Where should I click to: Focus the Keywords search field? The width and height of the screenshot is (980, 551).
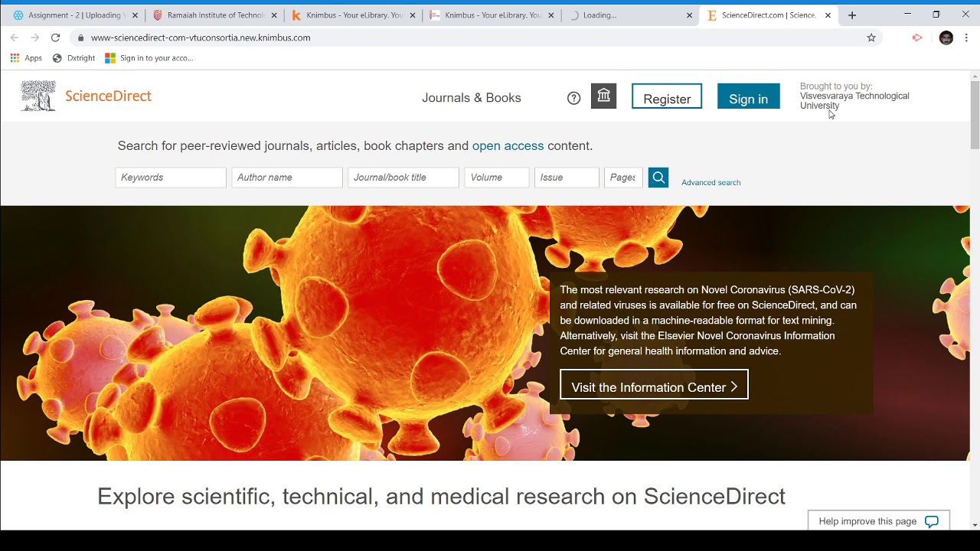171,178
